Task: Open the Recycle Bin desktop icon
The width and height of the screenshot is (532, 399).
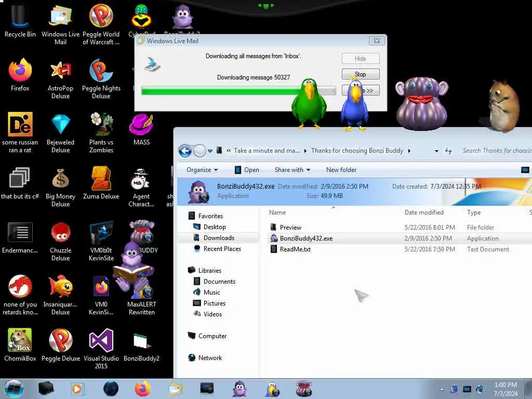Action: (x=20, y=21)
